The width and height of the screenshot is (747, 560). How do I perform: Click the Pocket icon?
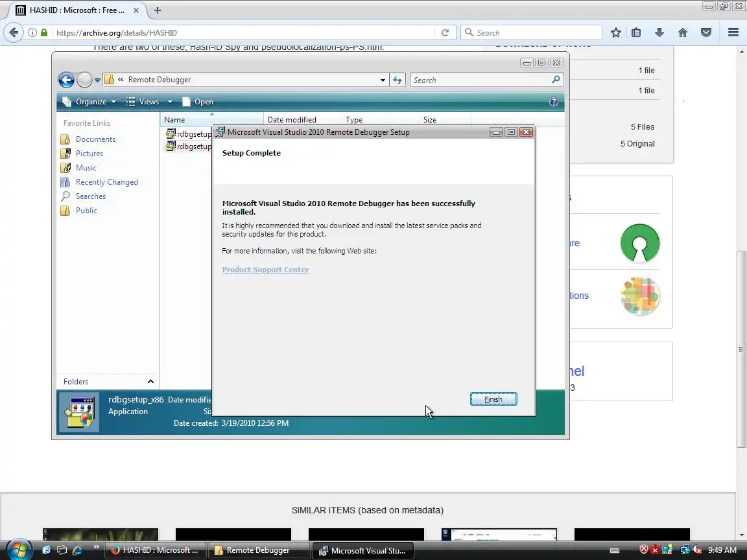click(x=706, y=32)
